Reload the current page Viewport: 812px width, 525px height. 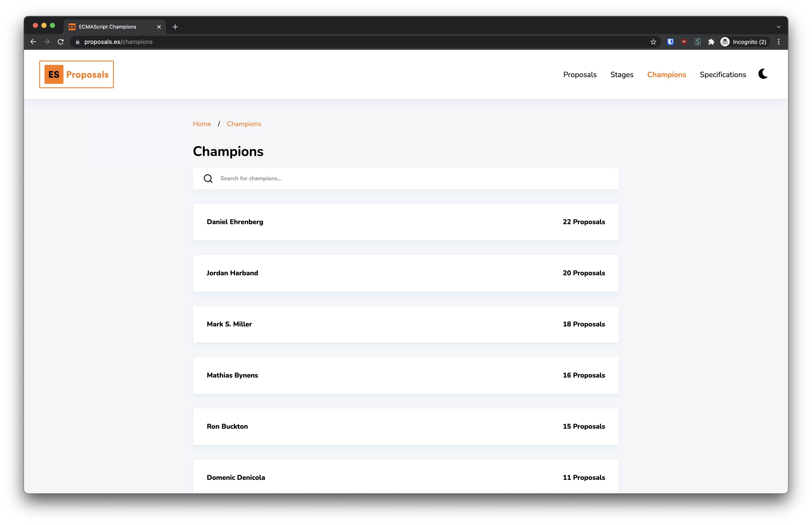click(x=61, y=42)
